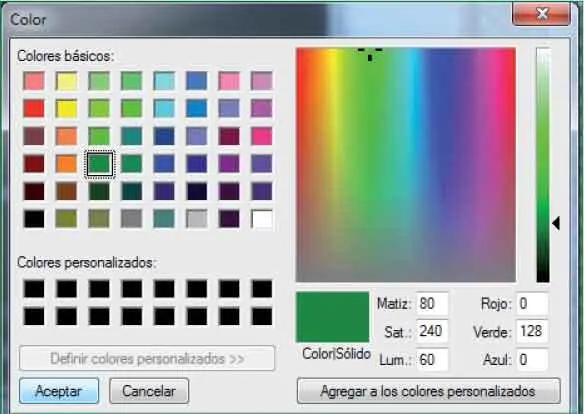Click the Verde value field
The height and width of the screenshot is (414, 584).
[532, 331]
